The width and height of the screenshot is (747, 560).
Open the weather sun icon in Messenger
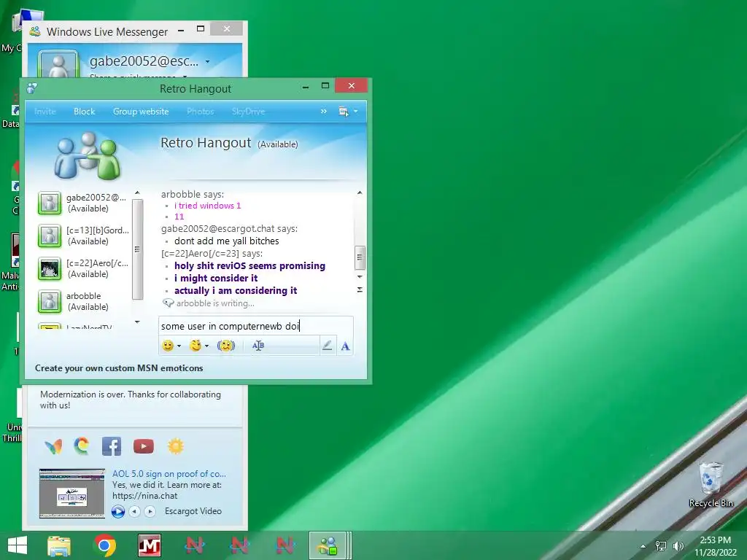pyautogui.click(x=175, y=446)
